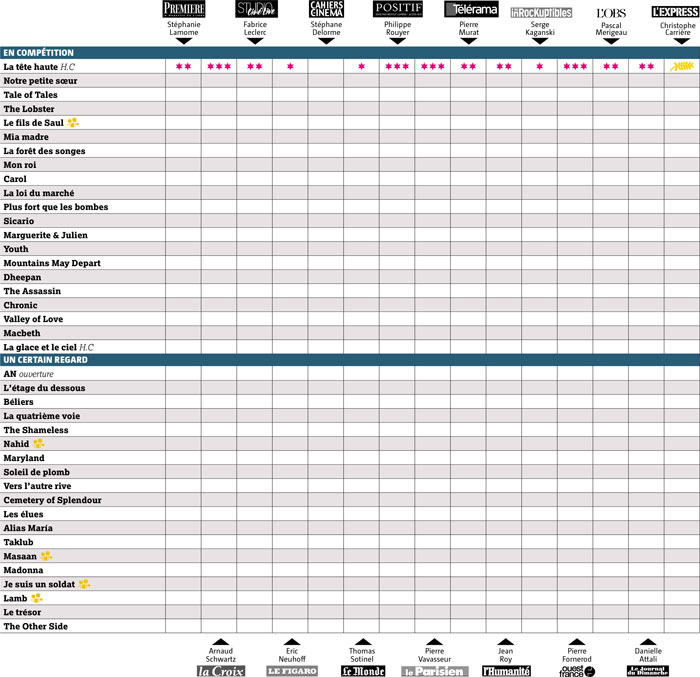Click critic name Eric Neuhoff
700x677 pixels.
[x=292, y=655]
